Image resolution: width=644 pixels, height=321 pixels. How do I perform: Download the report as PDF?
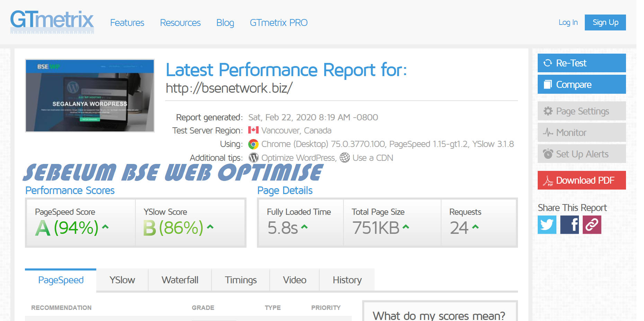(582, 180)
